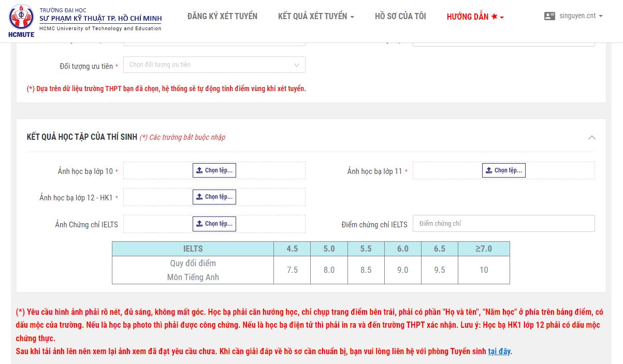This screenshot has height=364, width=623.
Task: Click the HCMUTE university logo
Action: (x=21, y=21)
